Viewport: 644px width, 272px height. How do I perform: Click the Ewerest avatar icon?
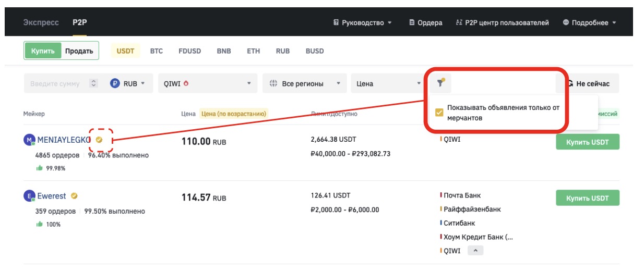pos(29,196)
